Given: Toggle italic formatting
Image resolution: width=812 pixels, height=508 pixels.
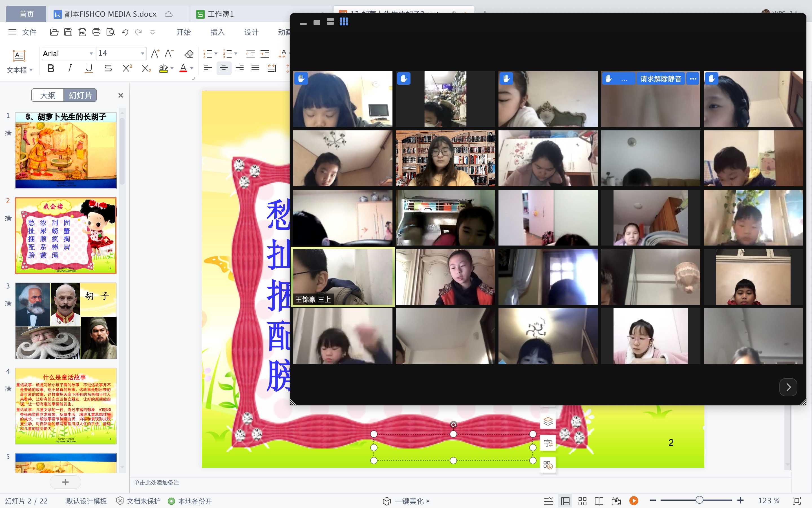Looking at the screenshot, I should [70, 69].
